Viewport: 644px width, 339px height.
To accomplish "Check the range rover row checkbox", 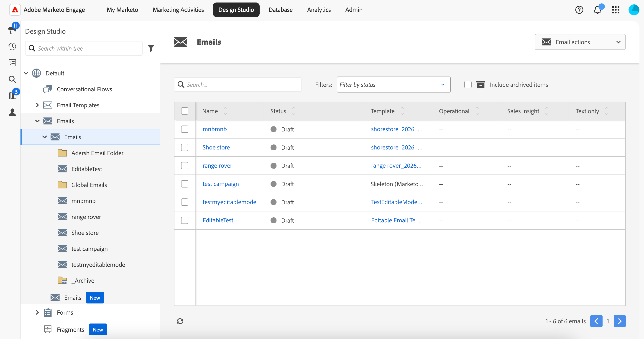I will point(184,166).
